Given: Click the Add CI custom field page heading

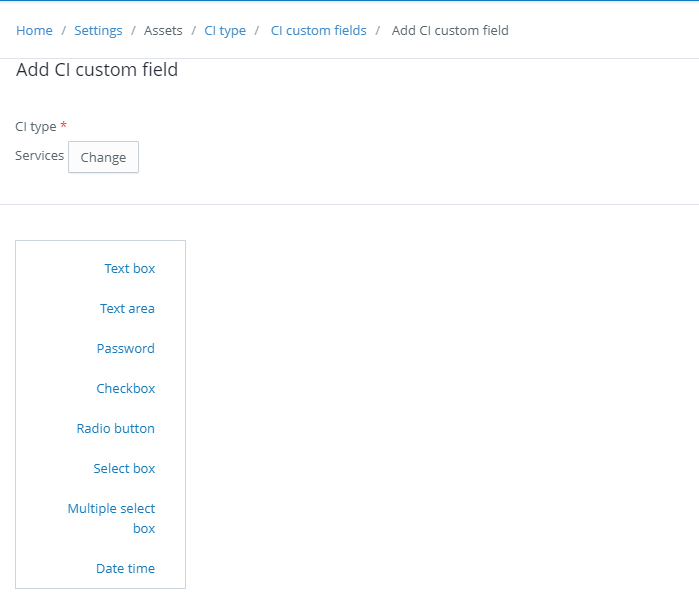Looking at the screenshot, I should [x=97, y=70].
